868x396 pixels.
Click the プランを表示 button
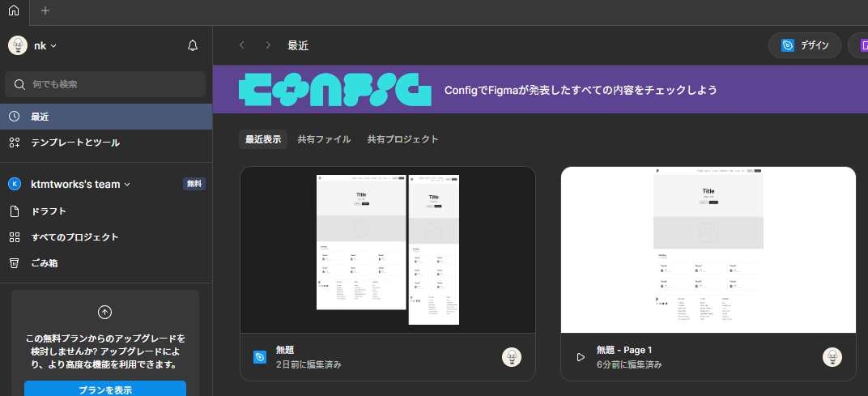tap(105, 390)
